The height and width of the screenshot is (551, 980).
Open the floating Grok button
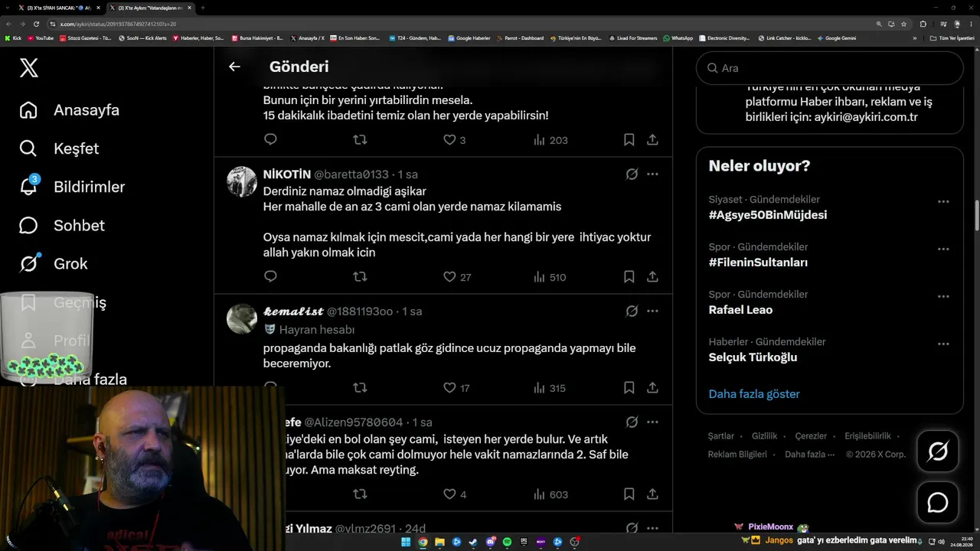pyautogui.click(x=938, y=451)
